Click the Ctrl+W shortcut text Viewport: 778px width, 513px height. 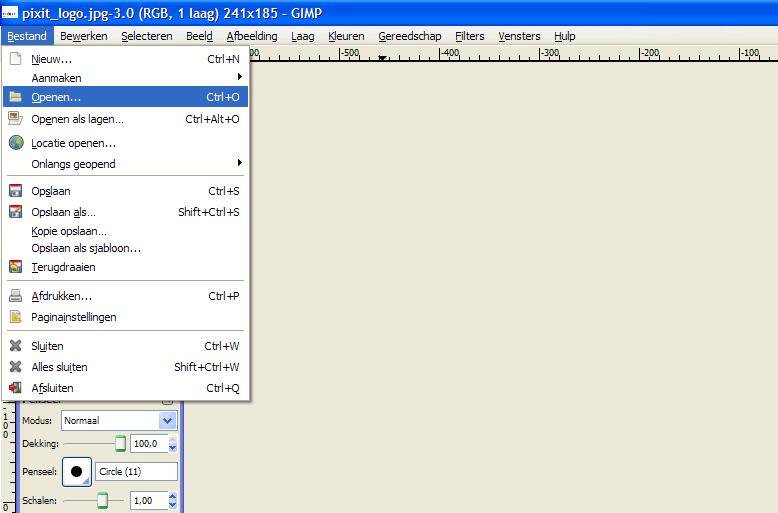tap(222, 346)
